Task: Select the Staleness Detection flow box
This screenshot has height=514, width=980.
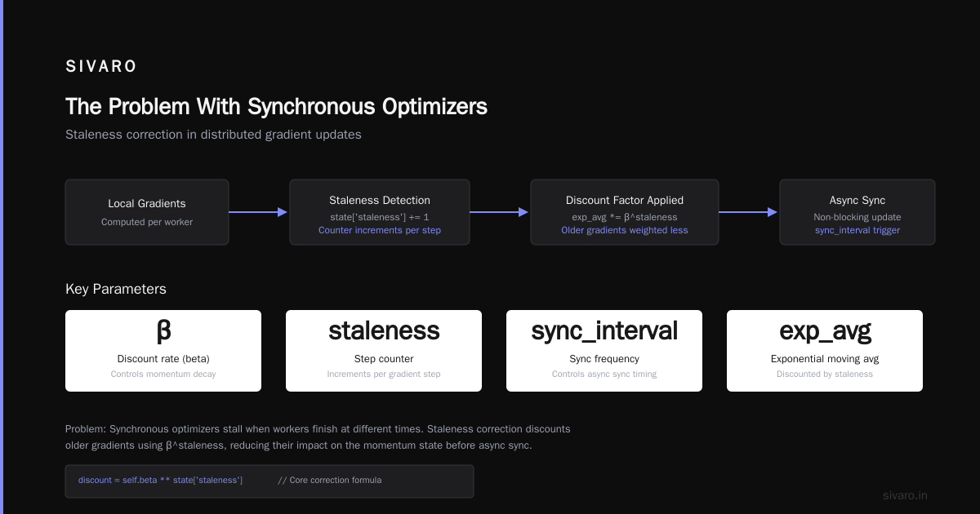Action: (x=380, y=212)
